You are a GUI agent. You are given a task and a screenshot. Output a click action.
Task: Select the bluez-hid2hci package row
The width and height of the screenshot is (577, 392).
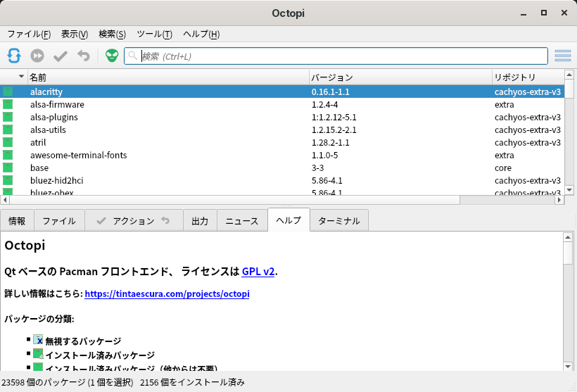(282, 180)
